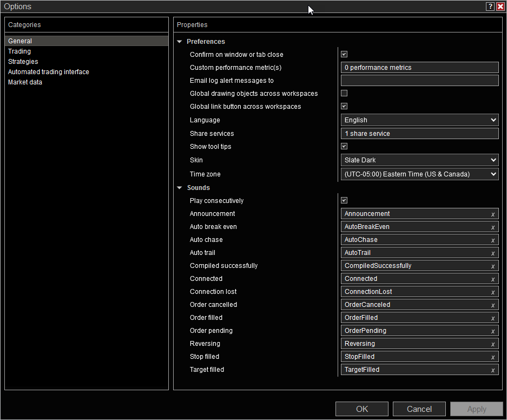Clear the Reversing sound with its x
The height and width of the screenshot is (420, 507).
pyautogui.click(x=492, y=344)
